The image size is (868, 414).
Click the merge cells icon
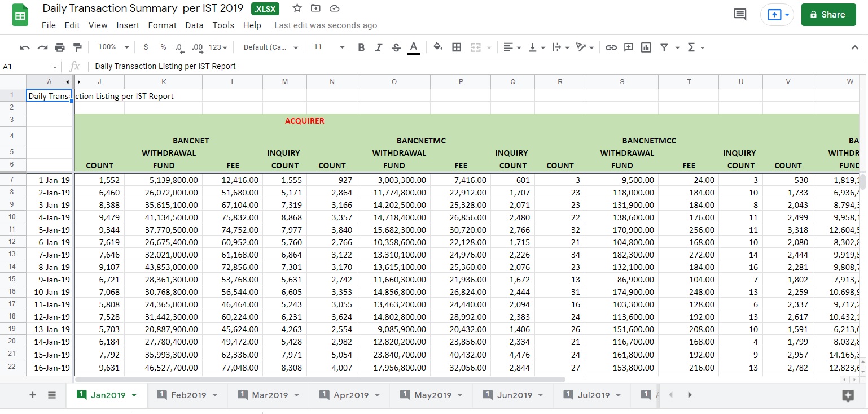pyautogui.click(x=475, y=47)
